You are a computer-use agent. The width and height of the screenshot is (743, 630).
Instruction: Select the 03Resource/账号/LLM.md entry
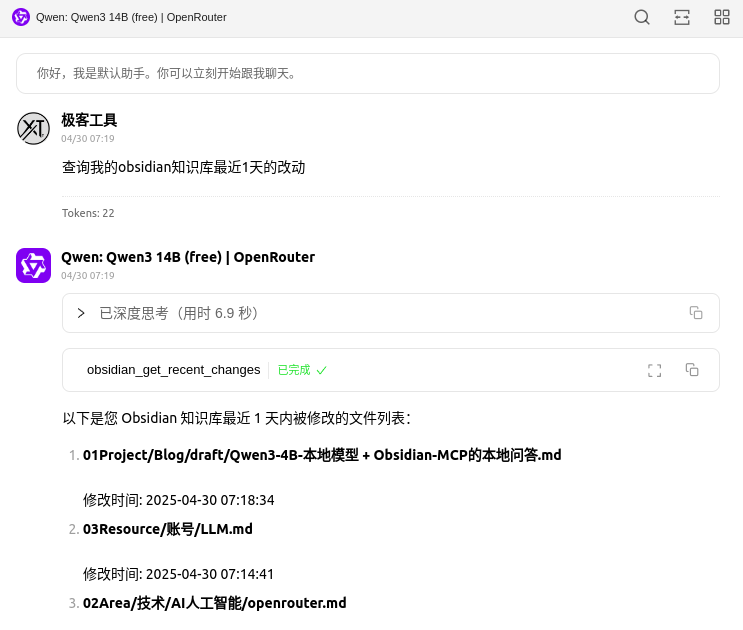click(168, 529)
